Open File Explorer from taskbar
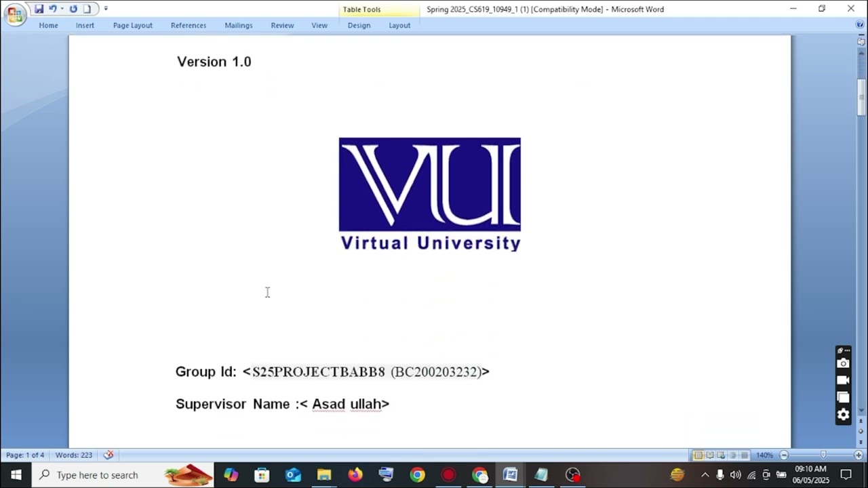The height and width of the screenshot is (488, 868). pyautogui.click(x=324, y=475)
